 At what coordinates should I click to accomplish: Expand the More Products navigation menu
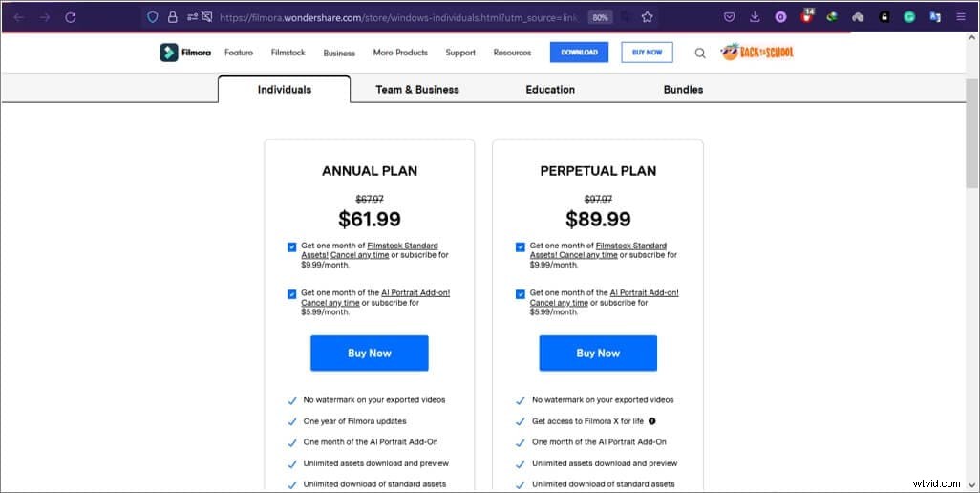point(400,53)
